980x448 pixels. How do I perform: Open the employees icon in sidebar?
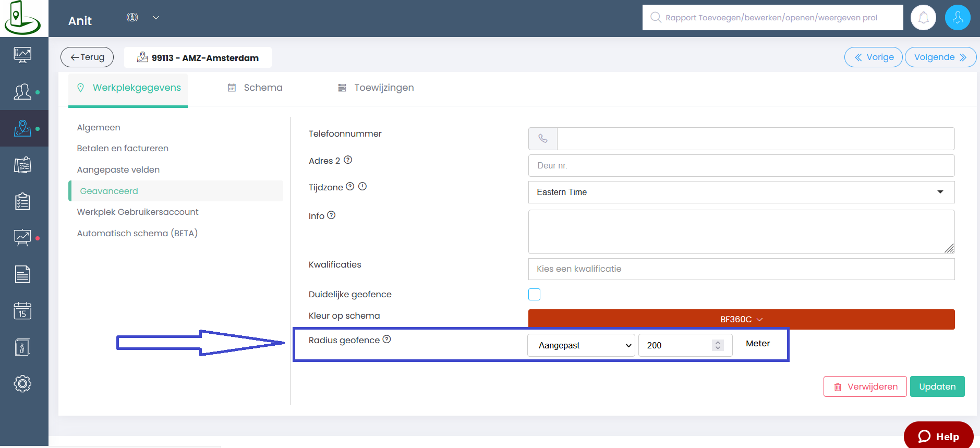point(22,92)
